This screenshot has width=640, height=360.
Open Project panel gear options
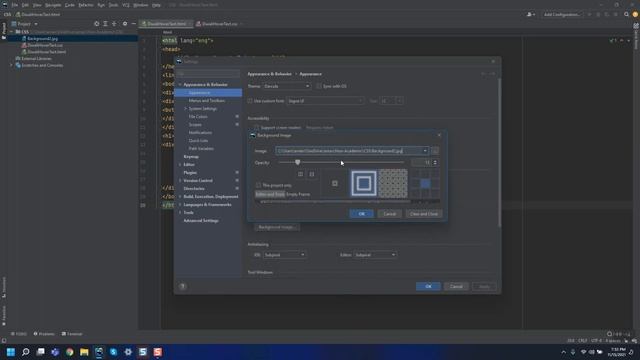click(x=125, y=24)
